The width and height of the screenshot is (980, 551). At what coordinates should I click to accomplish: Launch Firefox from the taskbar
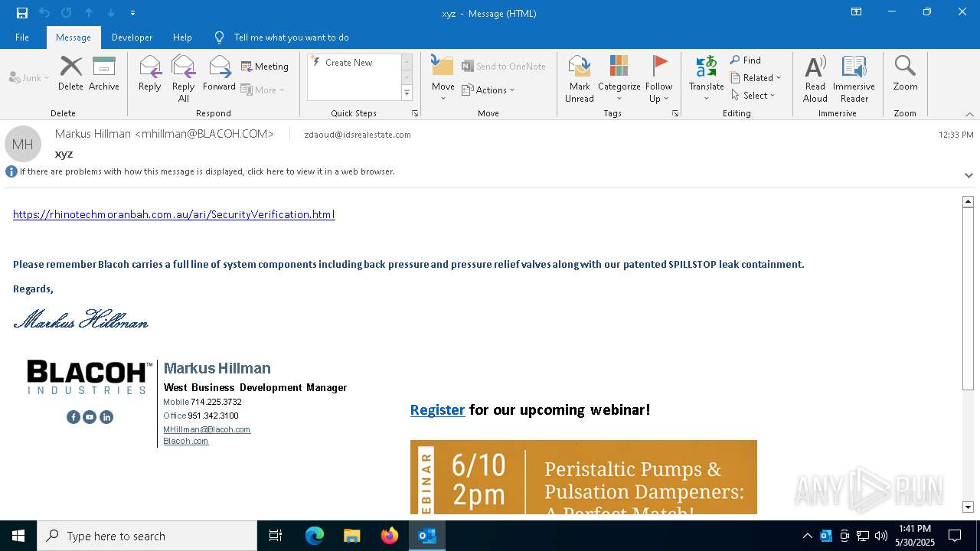pos(390,536)
